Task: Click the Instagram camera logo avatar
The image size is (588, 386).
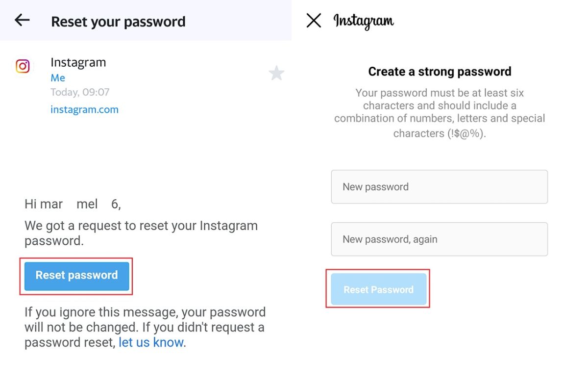Action: (x=23, y=66)
